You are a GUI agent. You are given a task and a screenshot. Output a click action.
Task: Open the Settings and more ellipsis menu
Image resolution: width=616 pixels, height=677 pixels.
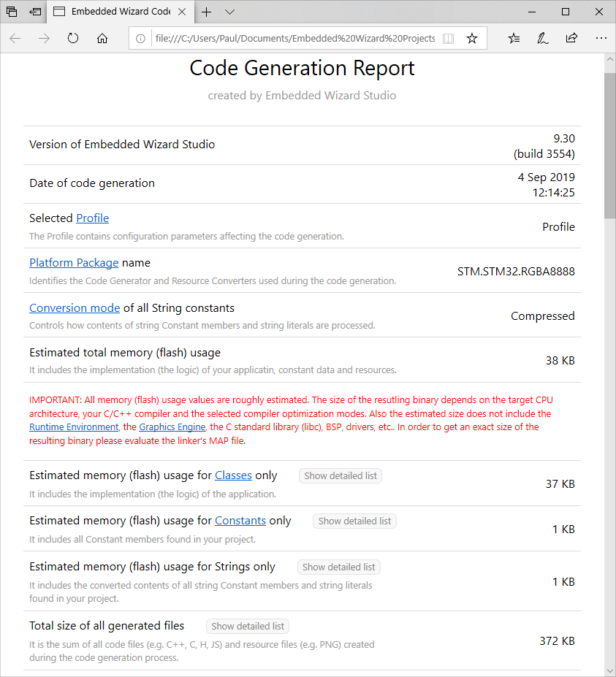pos(601,38)
